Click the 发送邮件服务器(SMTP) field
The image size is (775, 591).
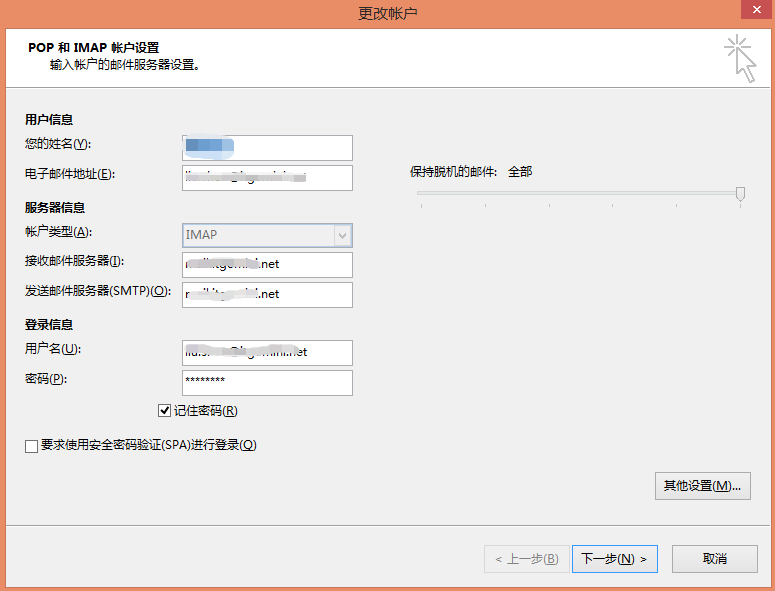[267, 295]
